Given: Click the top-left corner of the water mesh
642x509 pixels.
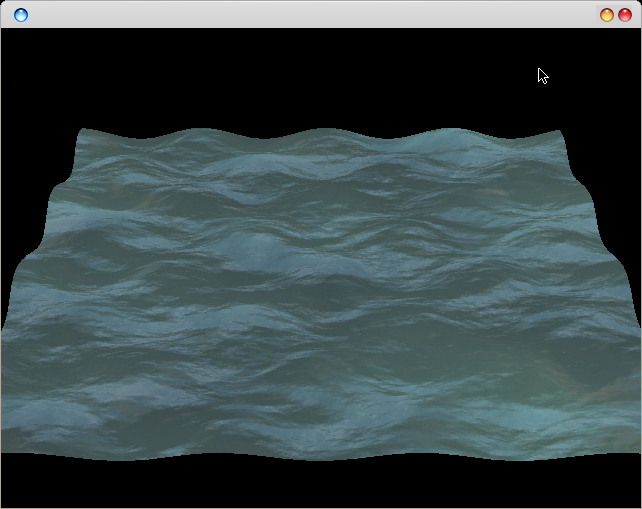Looking at the screenshot, I should 81,131.
